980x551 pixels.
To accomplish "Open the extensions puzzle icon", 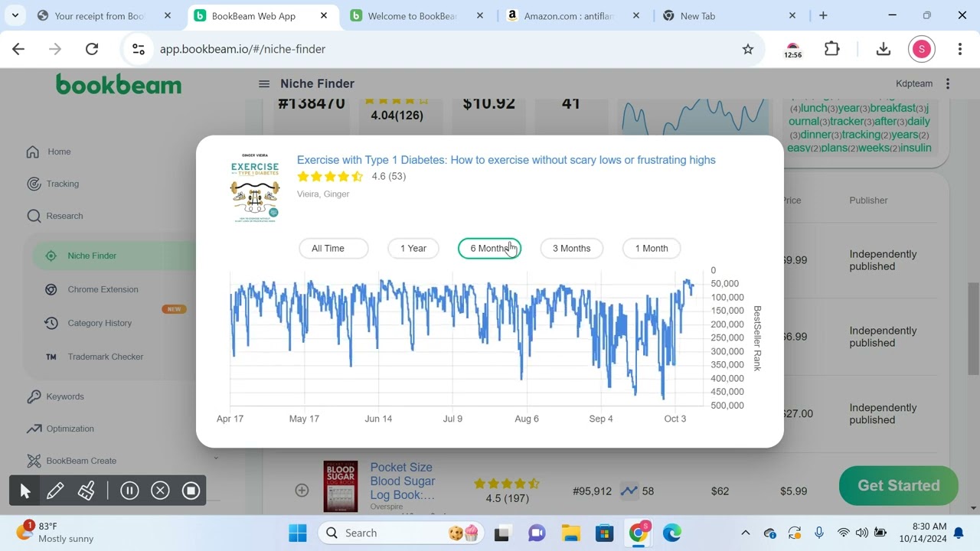I will point(832,49).
